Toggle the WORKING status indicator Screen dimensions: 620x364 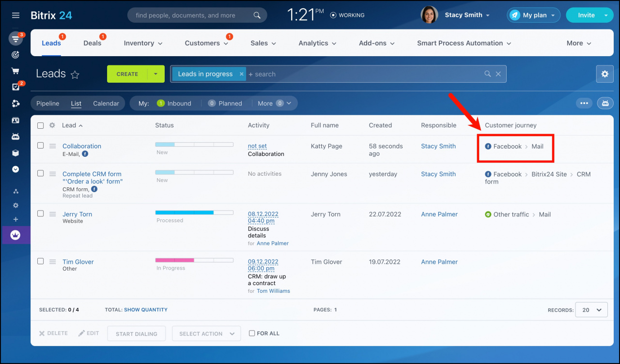(x=347, y=15)
